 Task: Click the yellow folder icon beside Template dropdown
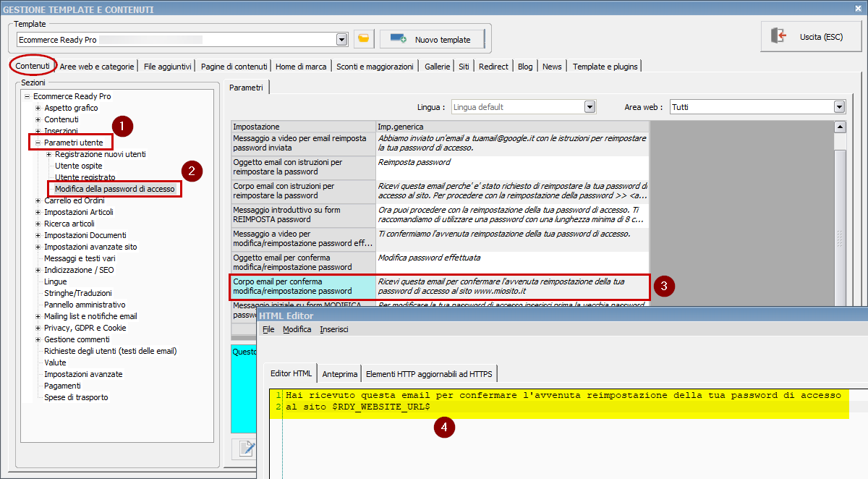364,39
